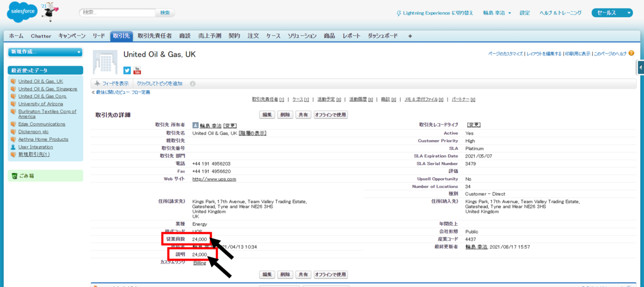Open the ページのカスタマイズ link

(x=506, y=54)
